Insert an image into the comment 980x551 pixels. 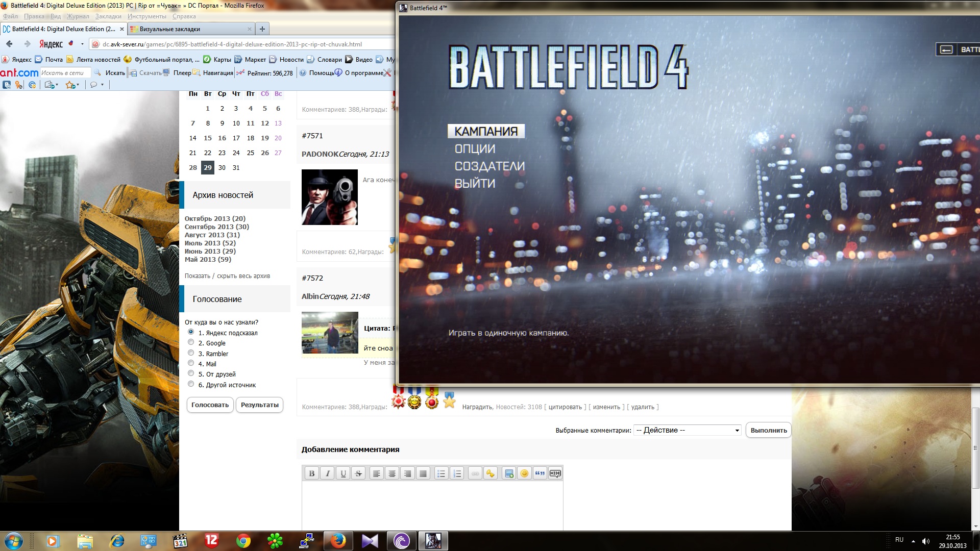click(x=509, y=473)
